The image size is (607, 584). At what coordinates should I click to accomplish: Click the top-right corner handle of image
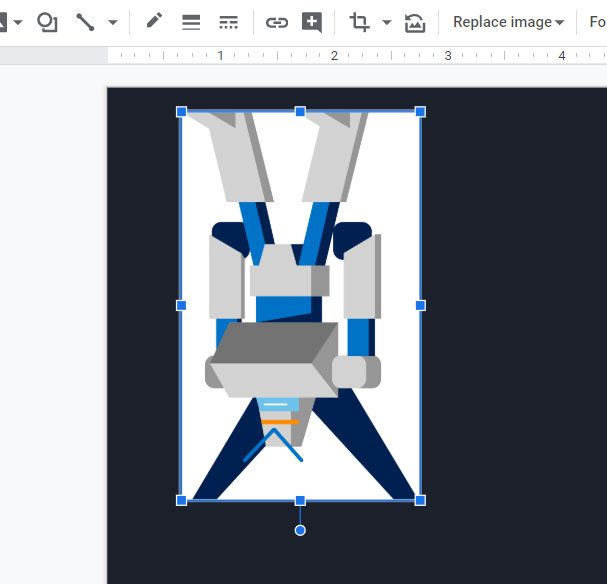pyautogui.click(x=420, y=112)
